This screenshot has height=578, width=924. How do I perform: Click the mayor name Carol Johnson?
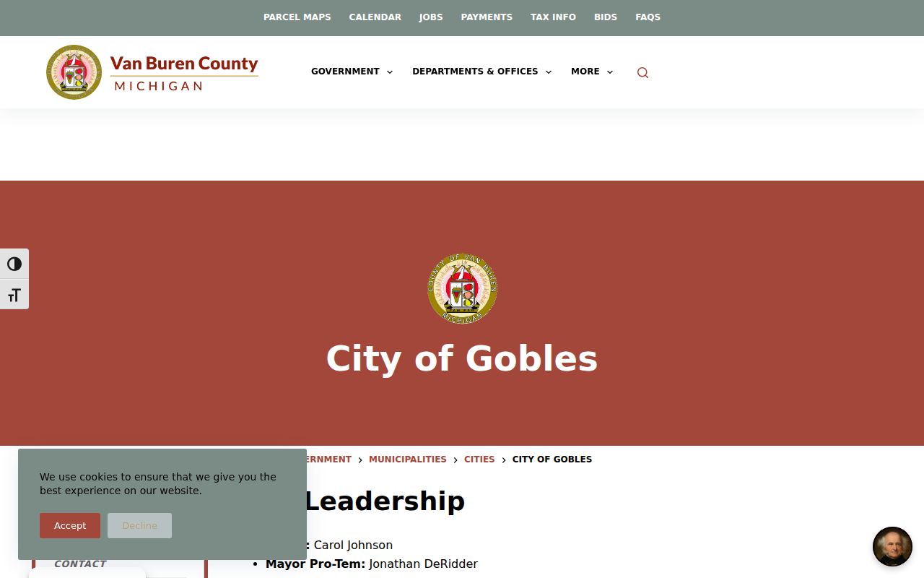(x=353, y=545)
